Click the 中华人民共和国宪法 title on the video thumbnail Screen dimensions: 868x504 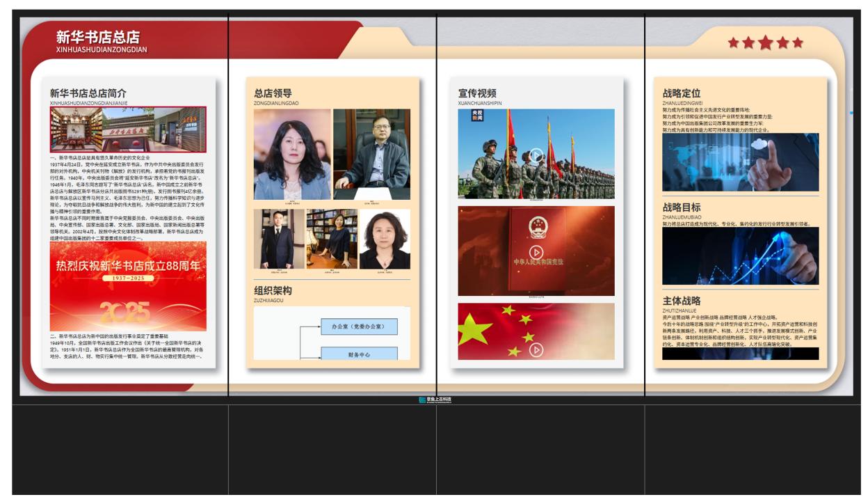point(538,262)
